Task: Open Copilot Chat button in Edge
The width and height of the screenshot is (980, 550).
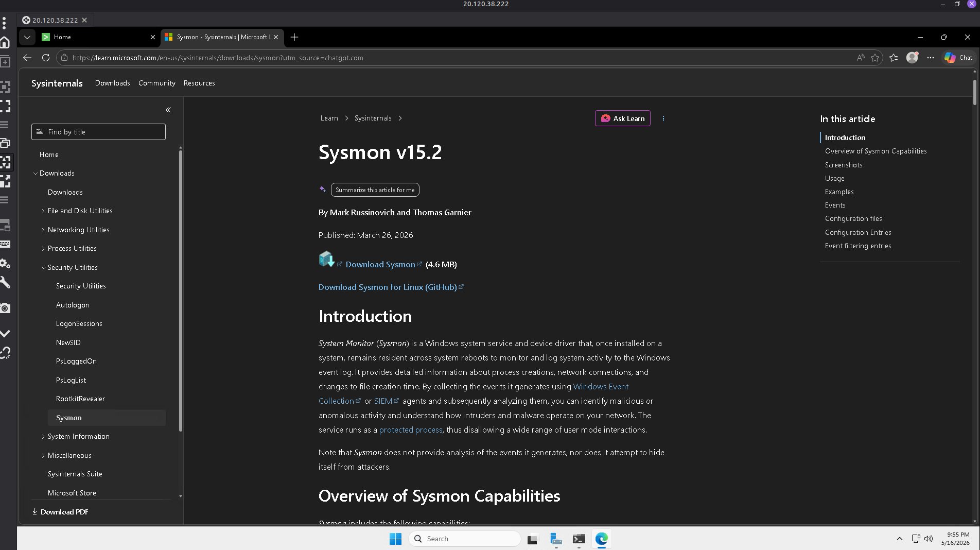Action: tap(958, 58)
